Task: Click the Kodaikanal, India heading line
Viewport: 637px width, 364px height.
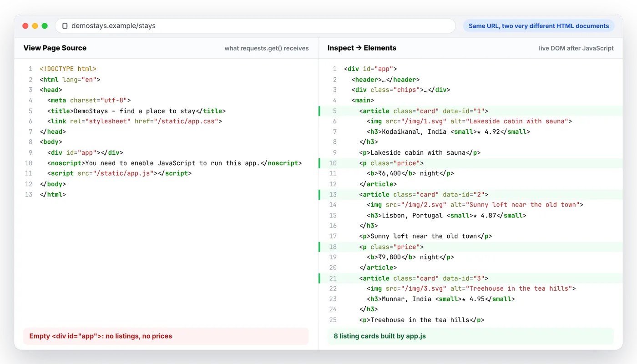Action: pos(449,131)
